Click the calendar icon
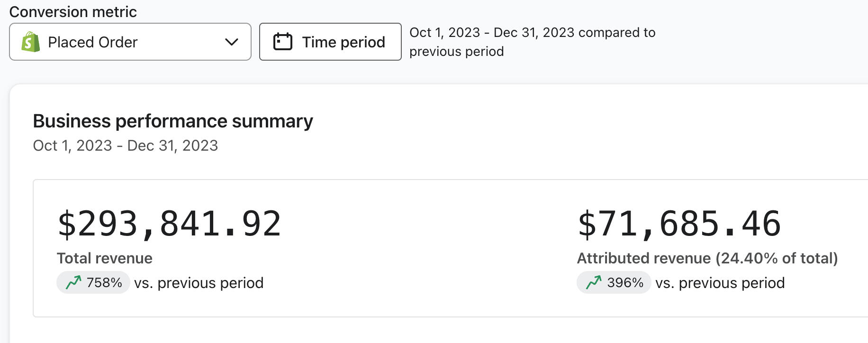 pyautogui.click(x=283, y=42)
